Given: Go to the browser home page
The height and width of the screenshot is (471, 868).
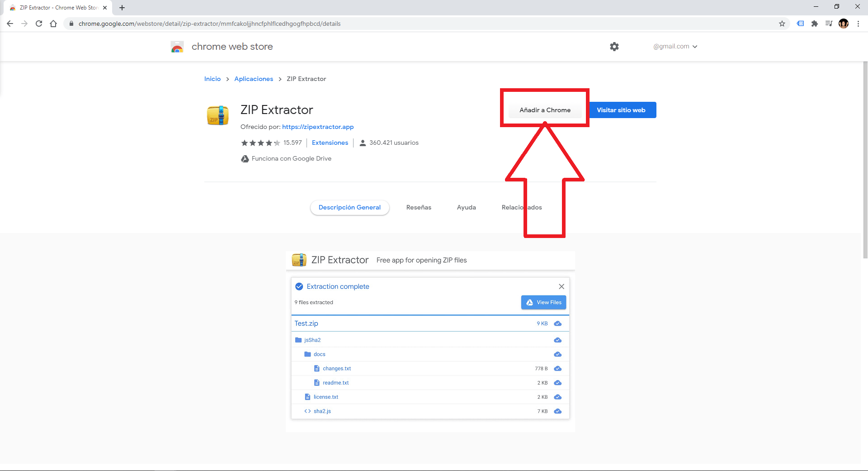Looking at the screenshot, I should coord(53,24).
